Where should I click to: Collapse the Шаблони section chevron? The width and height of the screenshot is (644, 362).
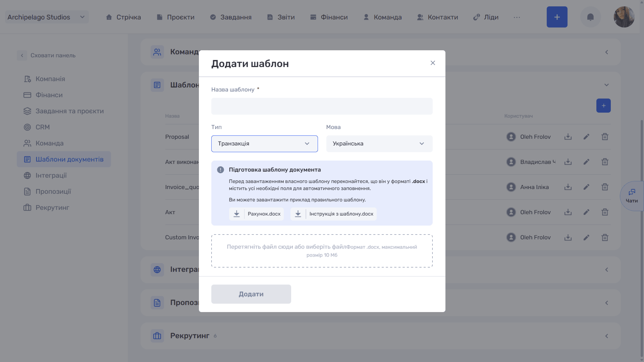point(606,85)
